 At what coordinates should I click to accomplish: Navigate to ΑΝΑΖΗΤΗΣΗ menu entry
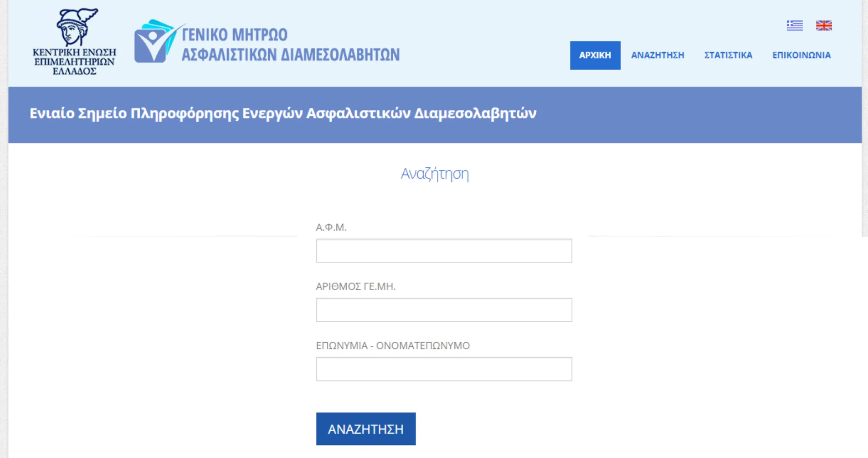click(658, 55)
